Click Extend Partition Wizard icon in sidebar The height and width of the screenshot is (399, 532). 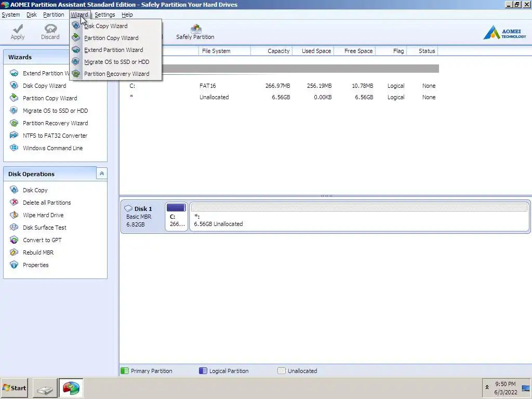(14, 73)
